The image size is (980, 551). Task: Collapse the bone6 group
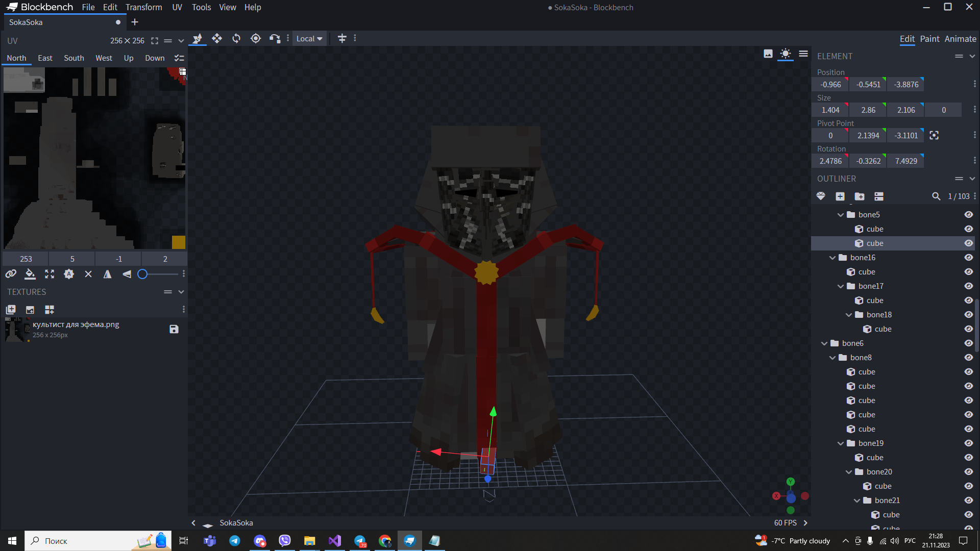point(824,343)
